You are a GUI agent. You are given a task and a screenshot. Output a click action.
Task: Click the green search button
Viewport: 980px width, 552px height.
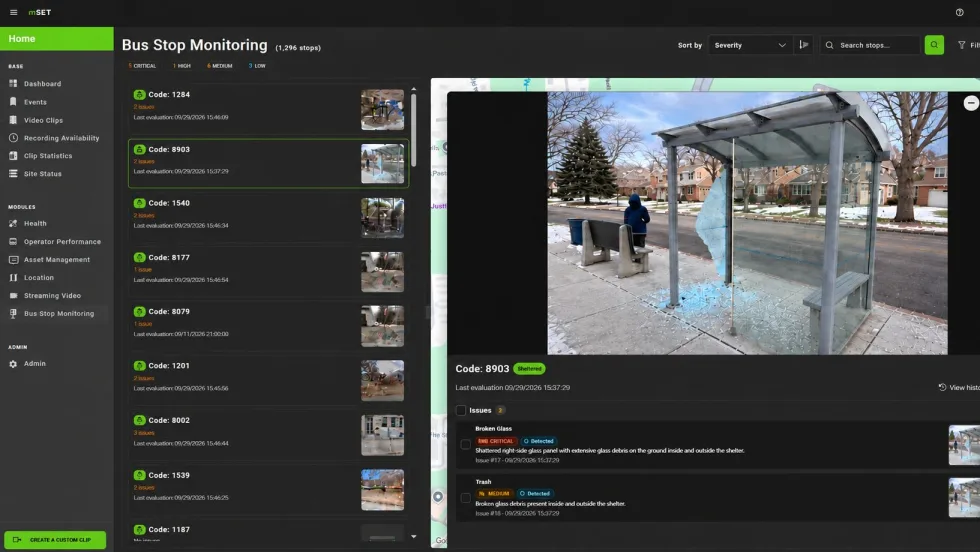[934, 45]
